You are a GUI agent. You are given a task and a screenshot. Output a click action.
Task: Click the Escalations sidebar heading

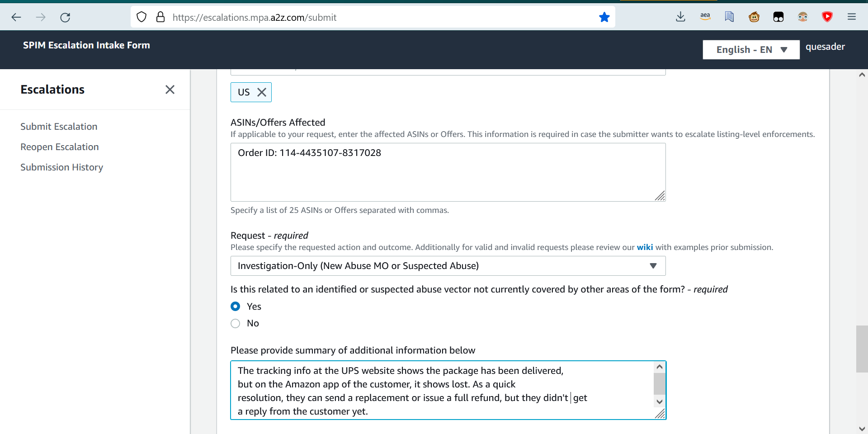pyautogui.click(x=52, y=90)
